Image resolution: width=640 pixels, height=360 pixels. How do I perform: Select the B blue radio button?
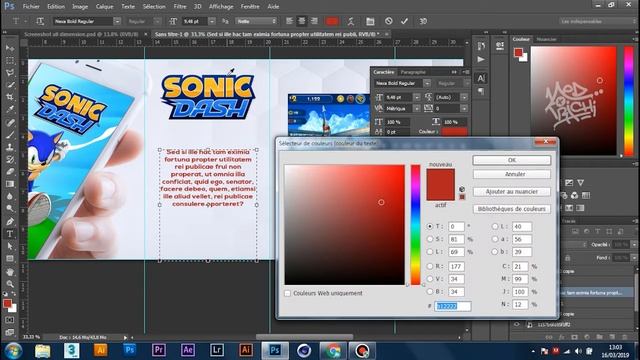(x=429, y=291)
